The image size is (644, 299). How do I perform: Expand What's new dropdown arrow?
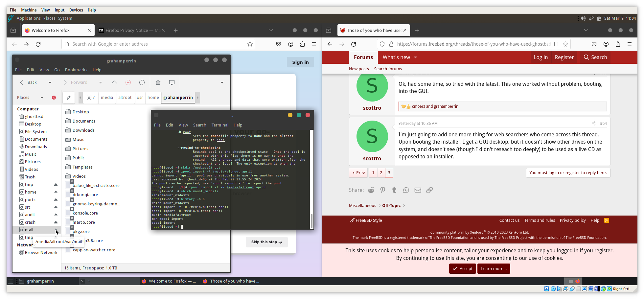click(415, 57)
